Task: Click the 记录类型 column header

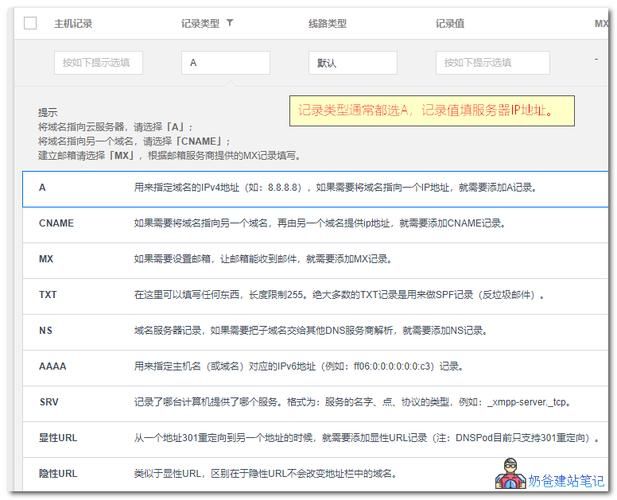Action: tap(200, 24)
